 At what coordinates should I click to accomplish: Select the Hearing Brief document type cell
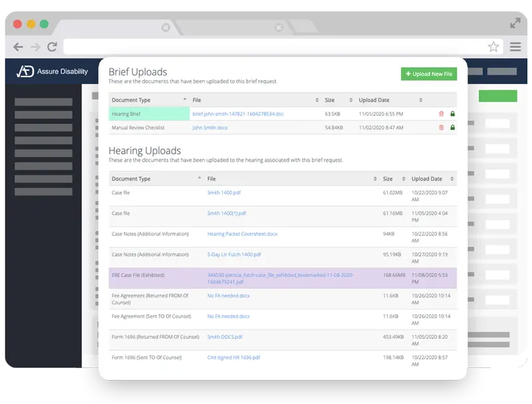coord(149,114)
